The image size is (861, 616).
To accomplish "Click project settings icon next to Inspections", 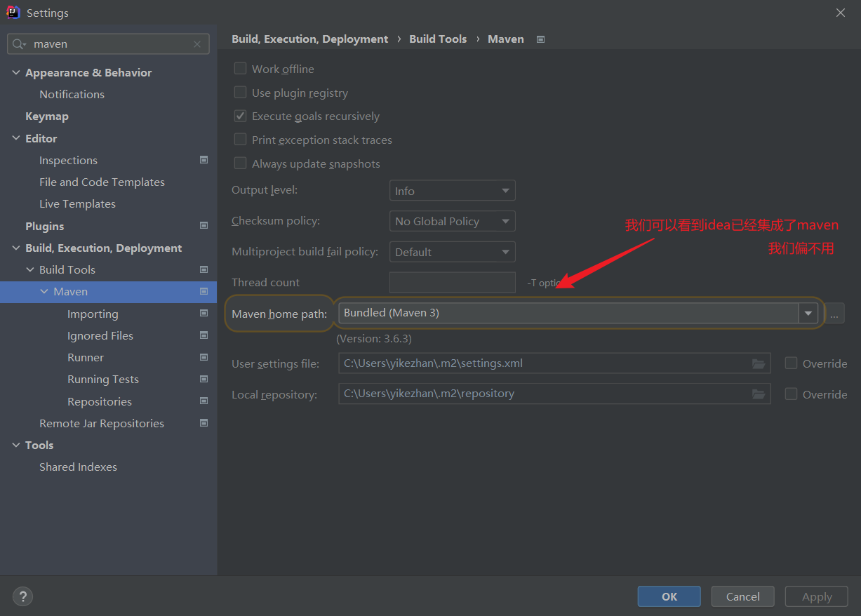I will point(203,160).
